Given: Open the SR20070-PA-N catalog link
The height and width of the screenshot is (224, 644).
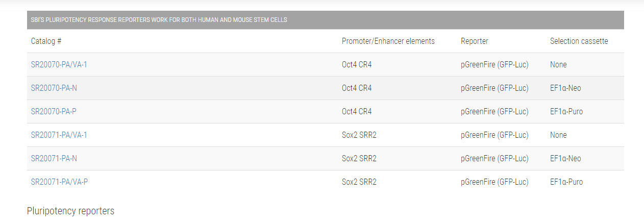Looking at the screenshot, I should (54, 88).
